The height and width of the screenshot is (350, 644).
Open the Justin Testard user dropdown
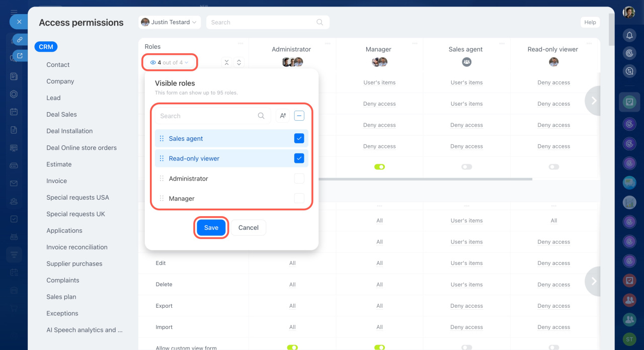point(170,22)
